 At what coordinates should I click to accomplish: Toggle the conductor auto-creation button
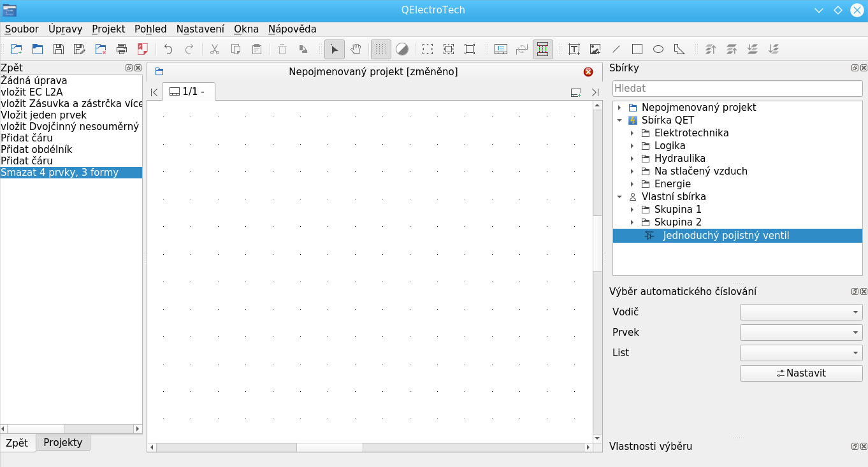tap(542, 49)
